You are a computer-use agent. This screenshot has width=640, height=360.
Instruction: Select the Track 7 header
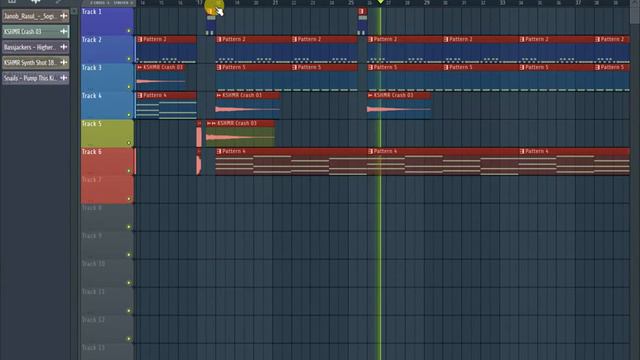[107, 189]
